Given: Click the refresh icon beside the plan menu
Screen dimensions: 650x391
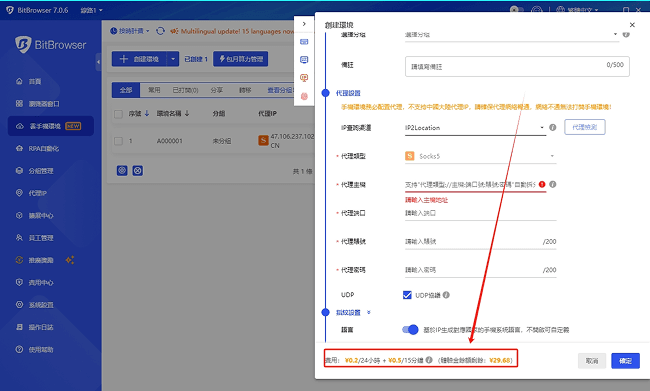Looking at the screenshot, I should click(x=160, y=31).
